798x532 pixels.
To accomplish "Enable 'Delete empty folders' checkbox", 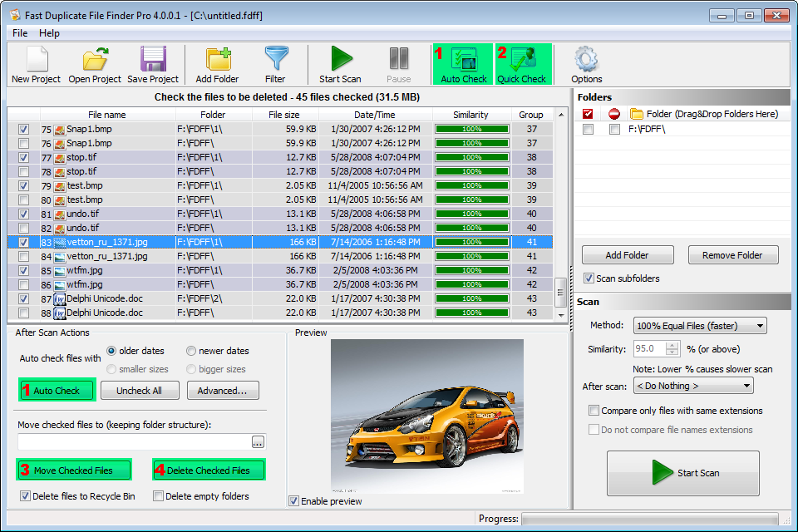I will (x=158, y=496).
